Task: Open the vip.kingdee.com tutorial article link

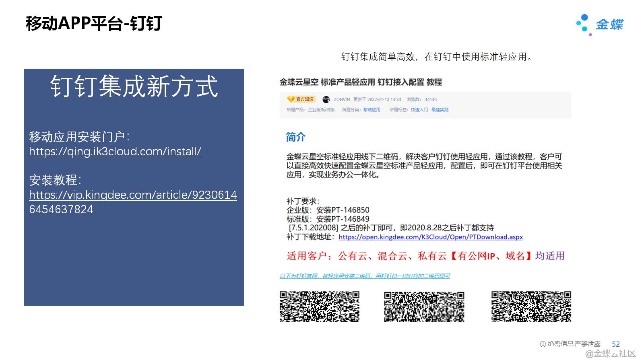Action: (133, 195)
